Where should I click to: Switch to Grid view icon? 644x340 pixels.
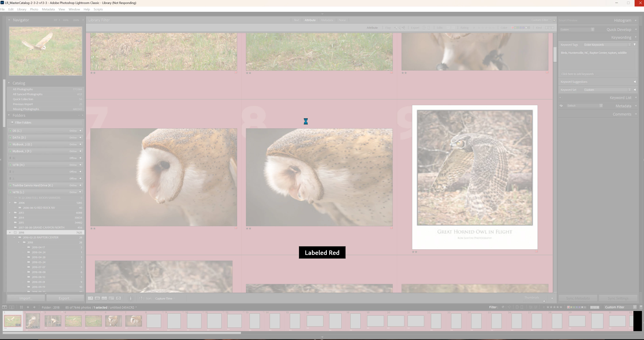click(x=90, y=298)
